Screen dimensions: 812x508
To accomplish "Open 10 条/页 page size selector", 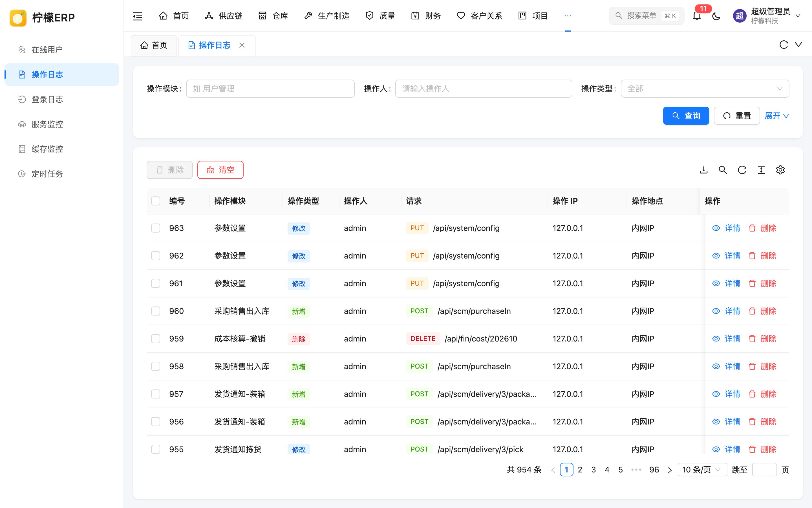I will pos(702,470).
